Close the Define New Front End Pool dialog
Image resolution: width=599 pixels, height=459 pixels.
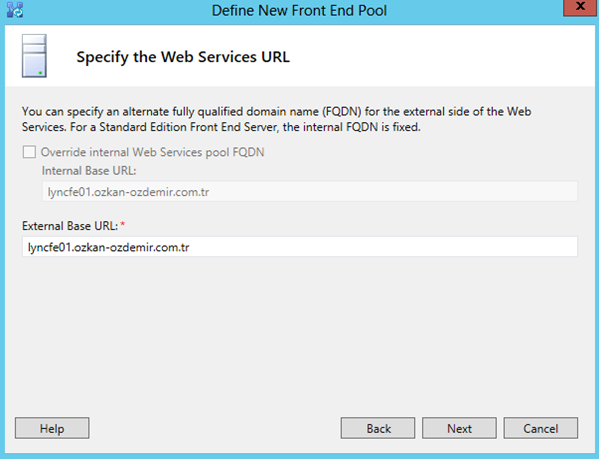click(580, 7)
